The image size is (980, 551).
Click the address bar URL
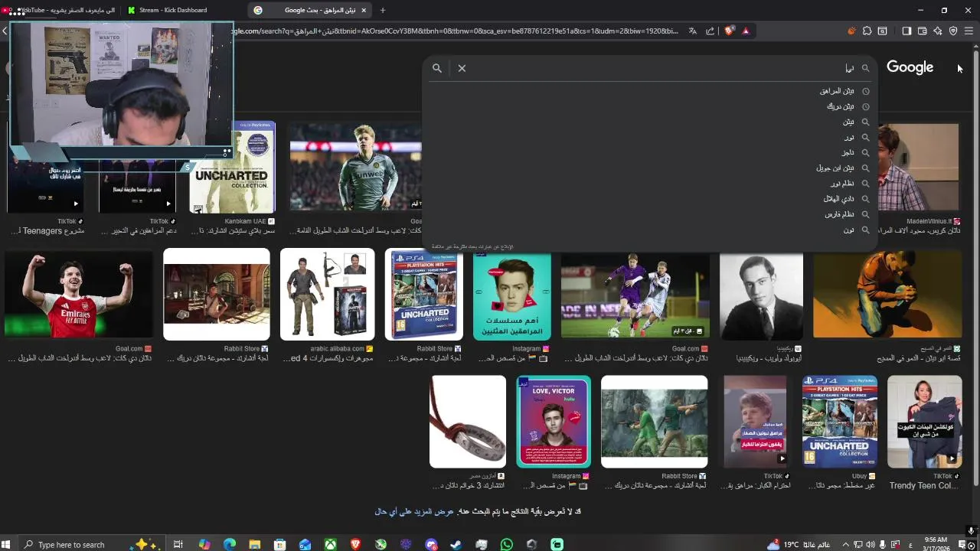point(456,31)
